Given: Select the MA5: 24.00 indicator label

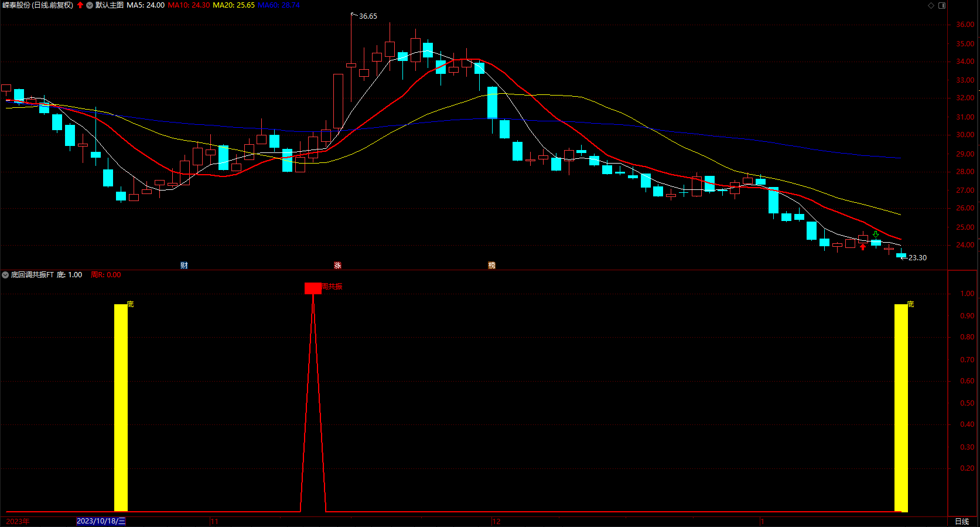Looking at the screenshot, I should [145, 5].
